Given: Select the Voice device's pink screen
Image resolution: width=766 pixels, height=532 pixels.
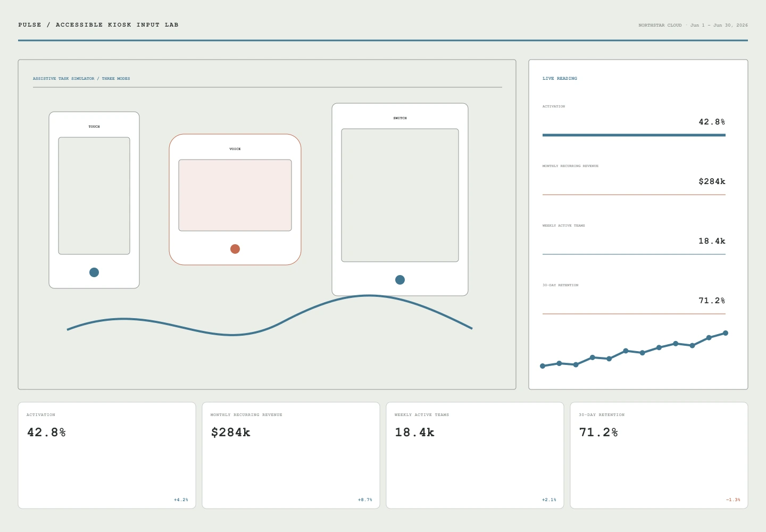Looking at the screenshot, I should click(235, 195).
